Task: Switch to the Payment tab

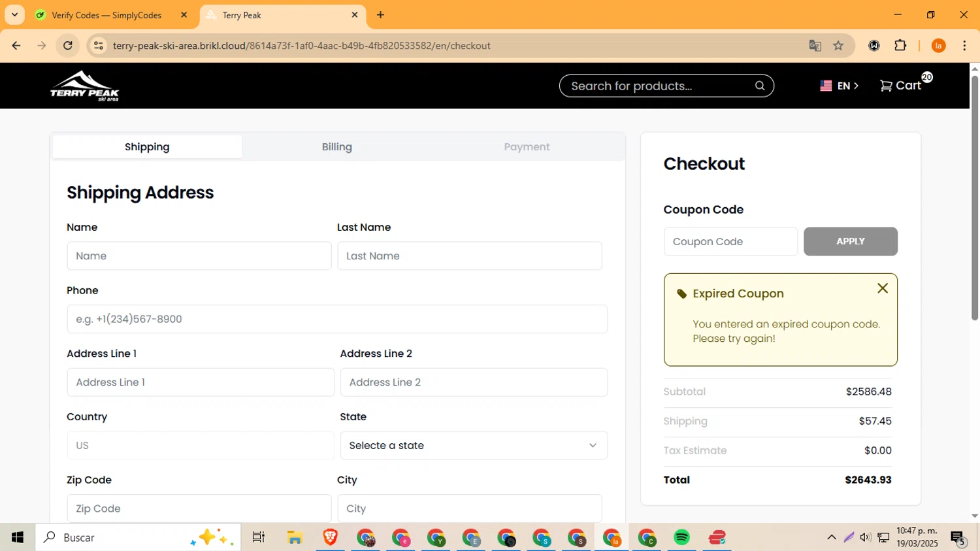Action: [527, 147]
